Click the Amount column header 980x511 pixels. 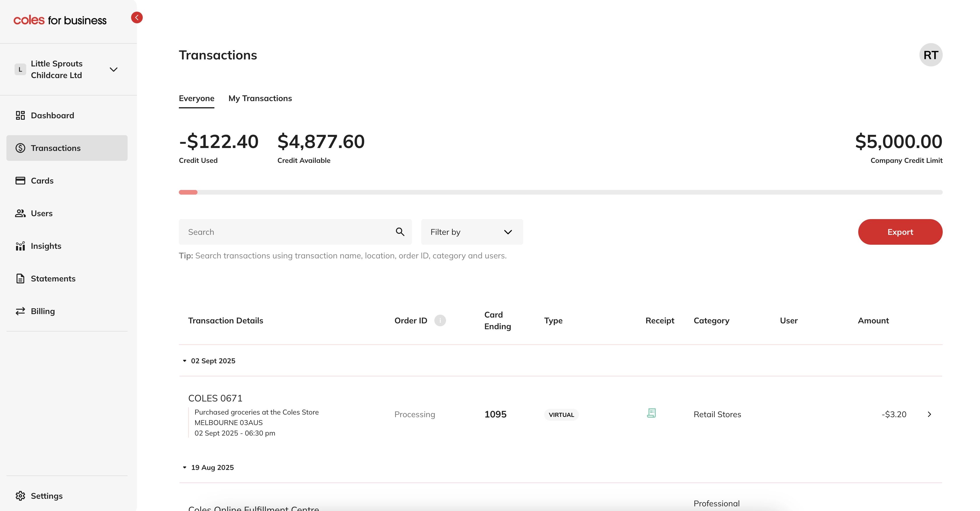pos(873,320)
